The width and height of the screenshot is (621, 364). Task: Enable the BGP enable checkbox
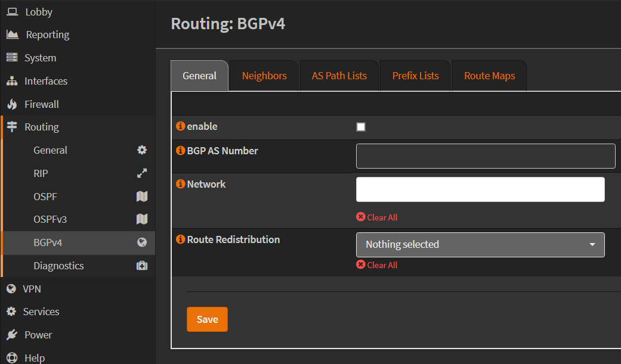(x=360, y=126)
